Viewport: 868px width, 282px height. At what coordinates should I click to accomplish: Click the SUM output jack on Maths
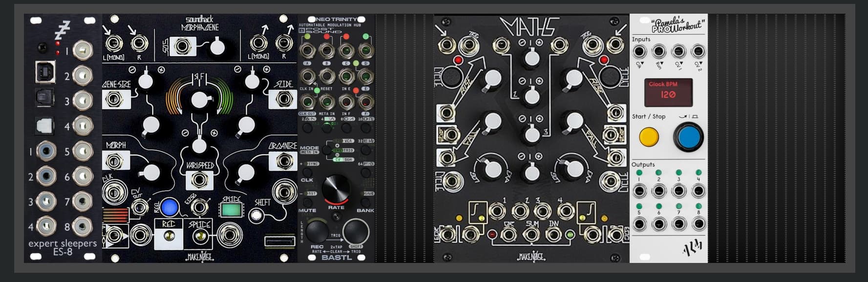[x=530, y=235]
